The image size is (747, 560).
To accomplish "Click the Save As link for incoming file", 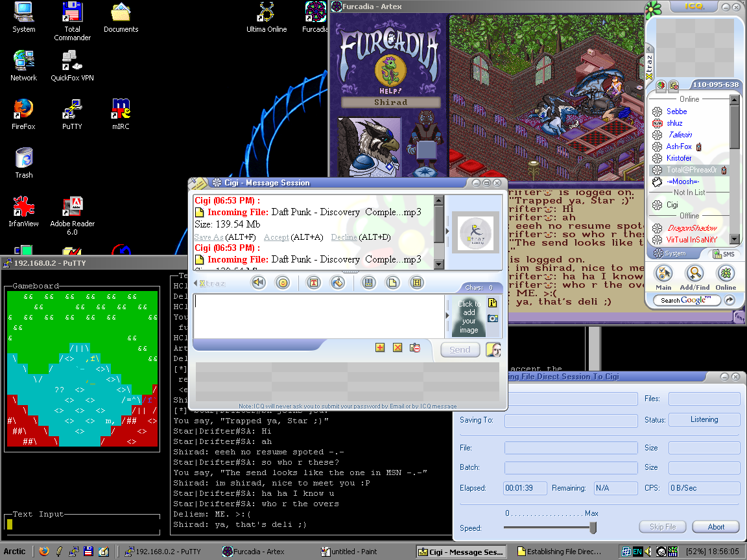I will [x=209, y=237].
